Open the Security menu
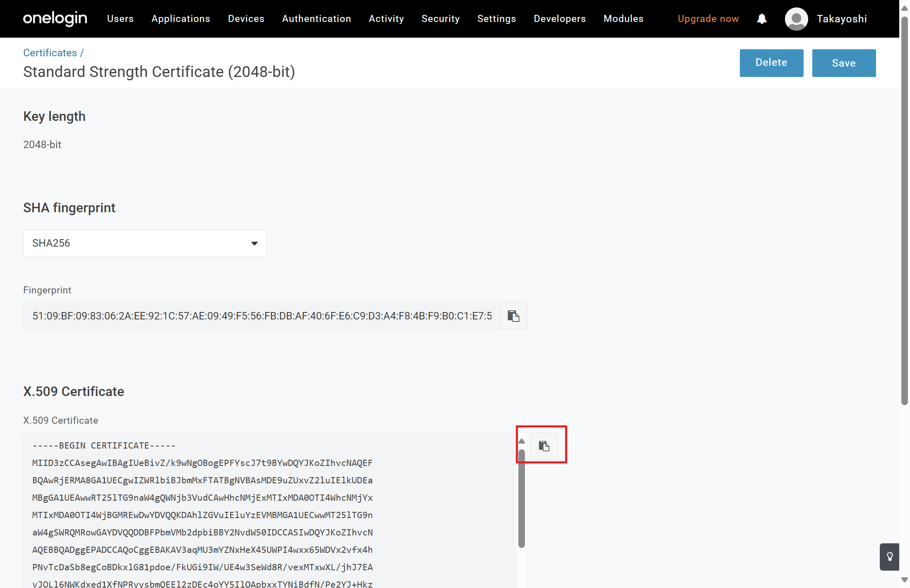 pos(440,19)
